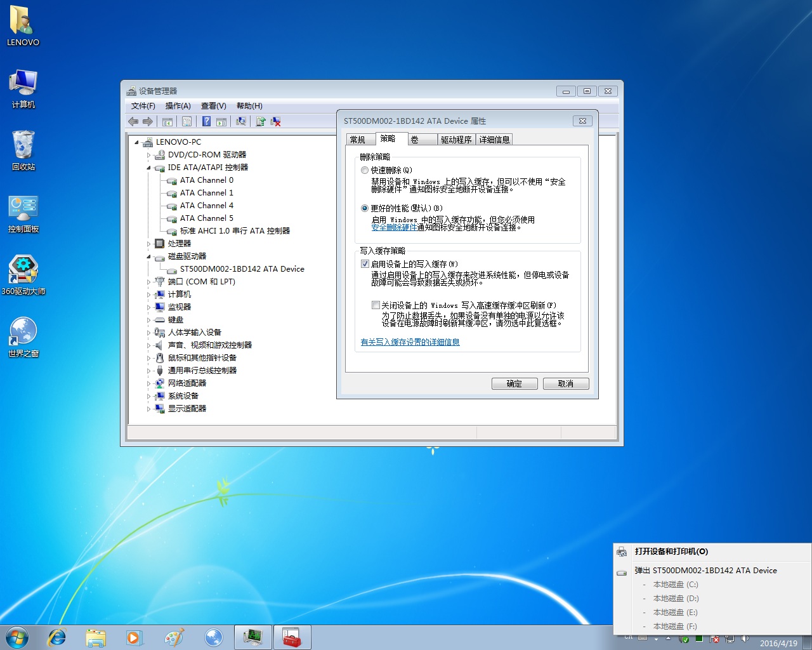
Task: Open the Properties toolbar icon in Device Manager
Action: (187, 121)
